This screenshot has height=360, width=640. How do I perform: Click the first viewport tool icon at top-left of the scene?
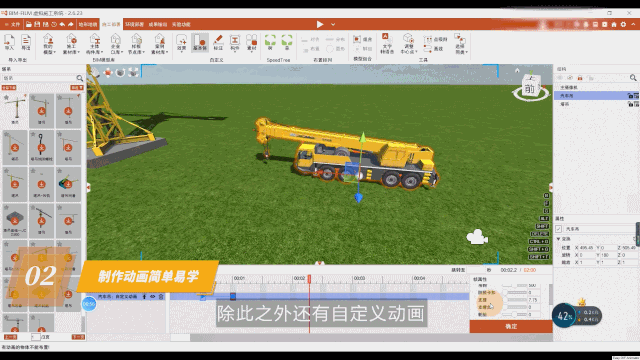pos(95,73)
